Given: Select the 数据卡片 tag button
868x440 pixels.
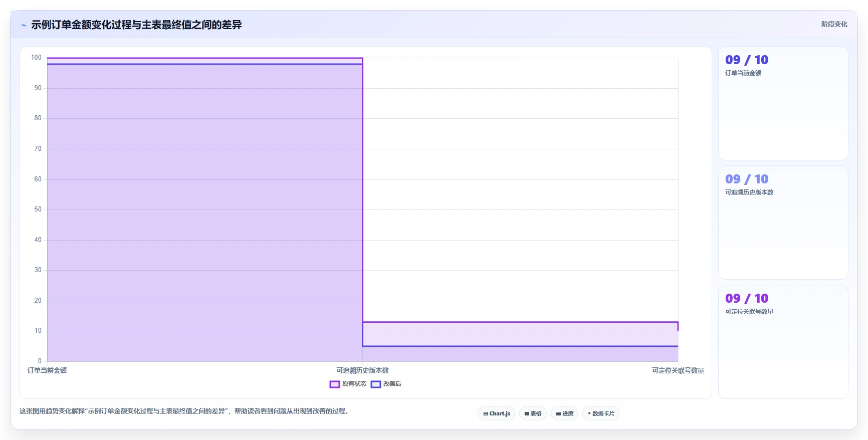Looking at the screenshot, I should (600, 413).
